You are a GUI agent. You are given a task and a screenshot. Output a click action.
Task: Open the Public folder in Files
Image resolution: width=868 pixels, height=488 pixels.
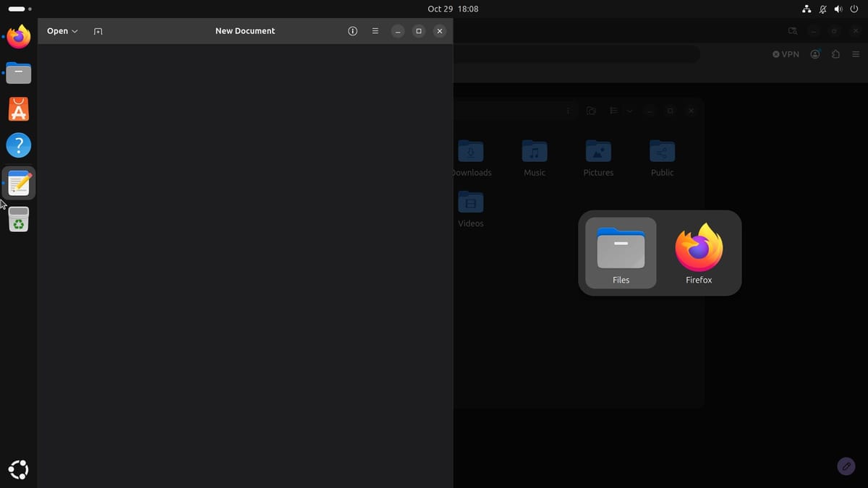click(x=662, y=158)
